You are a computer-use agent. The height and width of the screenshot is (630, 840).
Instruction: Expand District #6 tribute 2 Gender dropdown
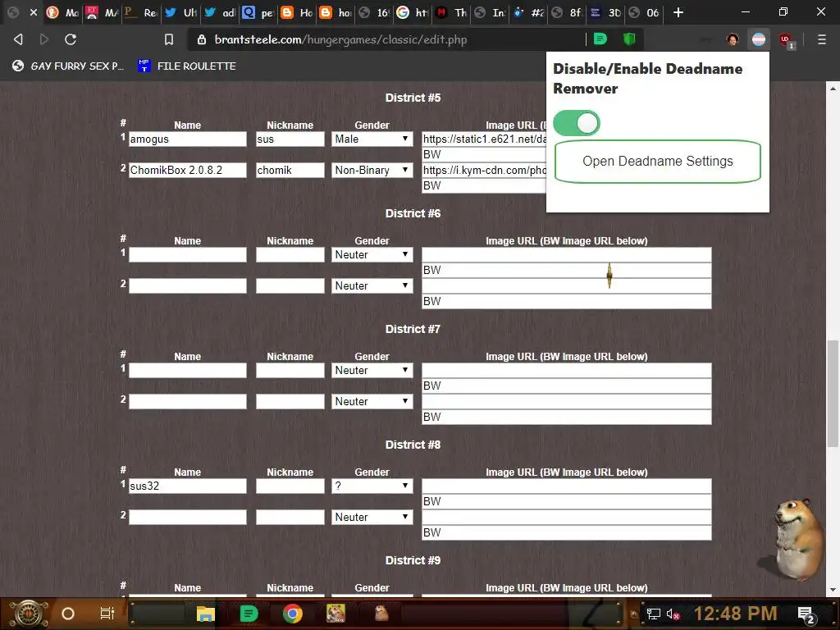point(372,285)
